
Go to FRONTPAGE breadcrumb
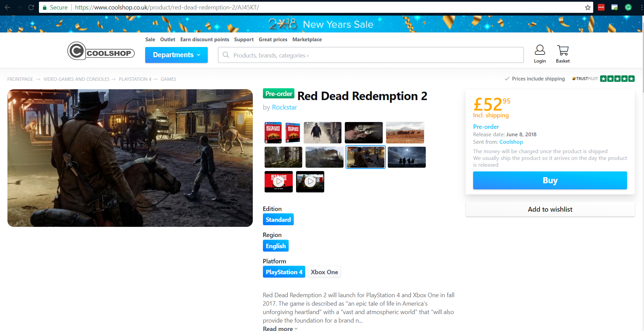pos(20,79)
